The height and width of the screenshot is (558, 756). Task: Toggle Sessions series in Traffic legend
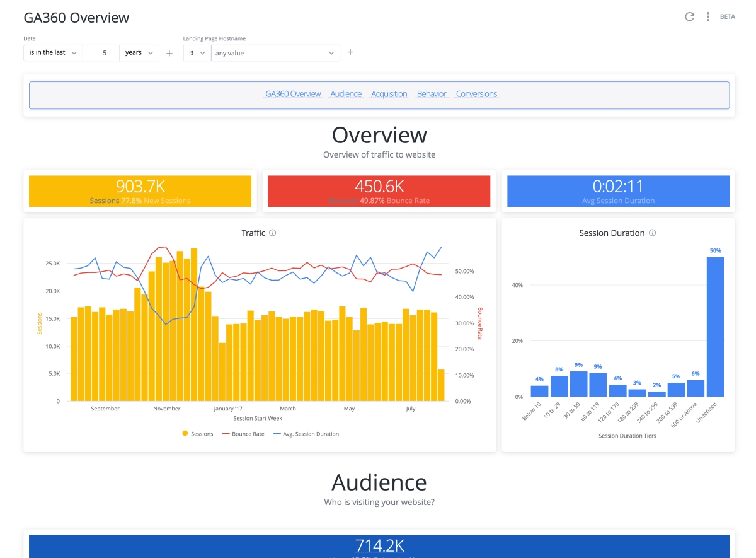197,434
